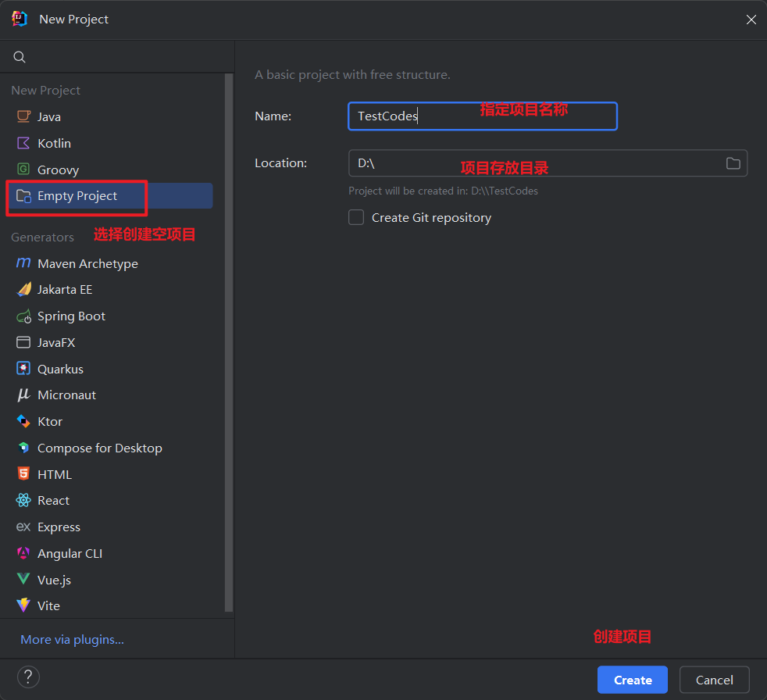Click 'Project will be created in' hint text
767x700 pixels.
(443, 191)
